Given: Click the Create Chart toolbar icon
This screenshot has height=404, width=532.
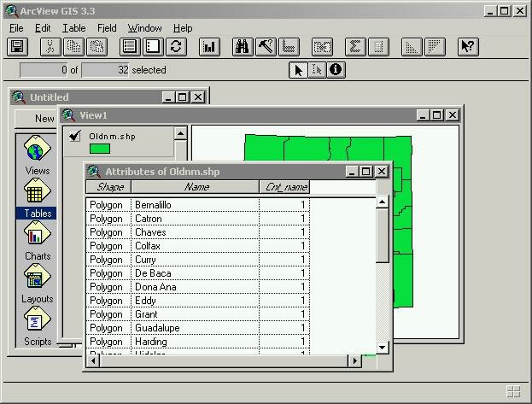Looking at the screenshot, I should pyautogui.click(x=209, y=46).
